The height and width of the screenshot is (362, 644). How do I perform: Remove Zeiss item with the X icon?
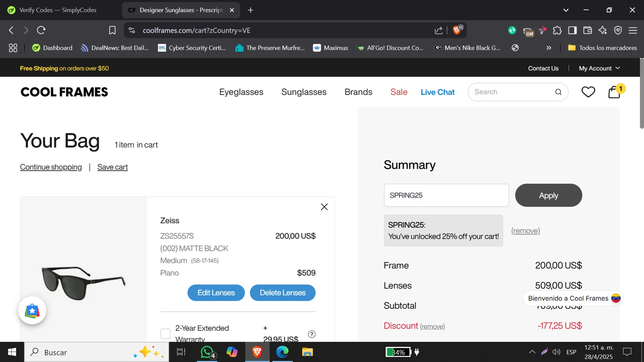click(324, 207)
